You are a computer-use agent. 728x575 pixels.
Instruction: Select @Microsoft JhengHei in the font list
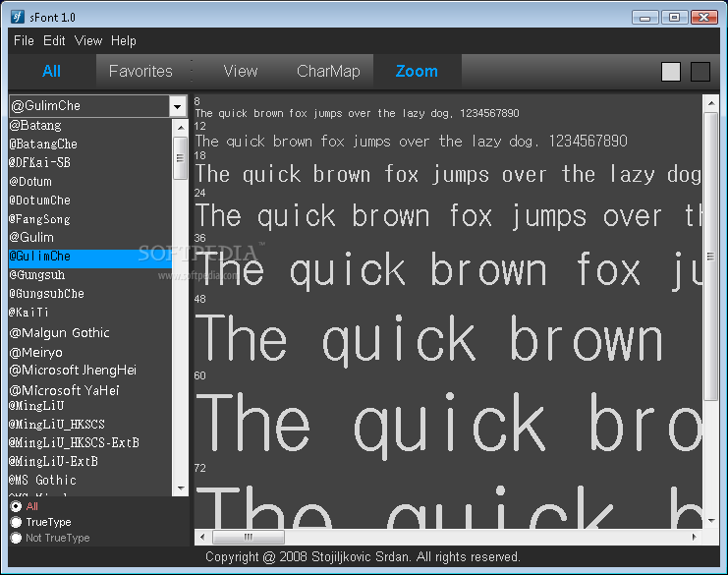pyautogui.click(x=90, y=371)
